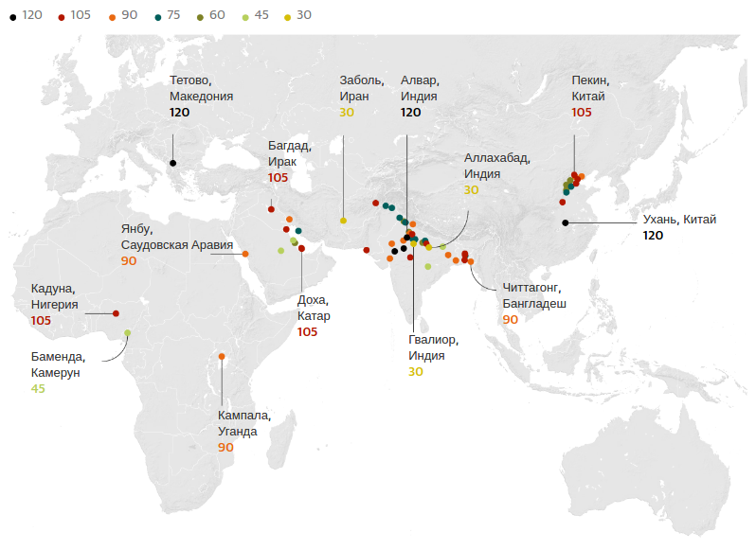Click the black Wuhan, China map dot

coord(565,222)
